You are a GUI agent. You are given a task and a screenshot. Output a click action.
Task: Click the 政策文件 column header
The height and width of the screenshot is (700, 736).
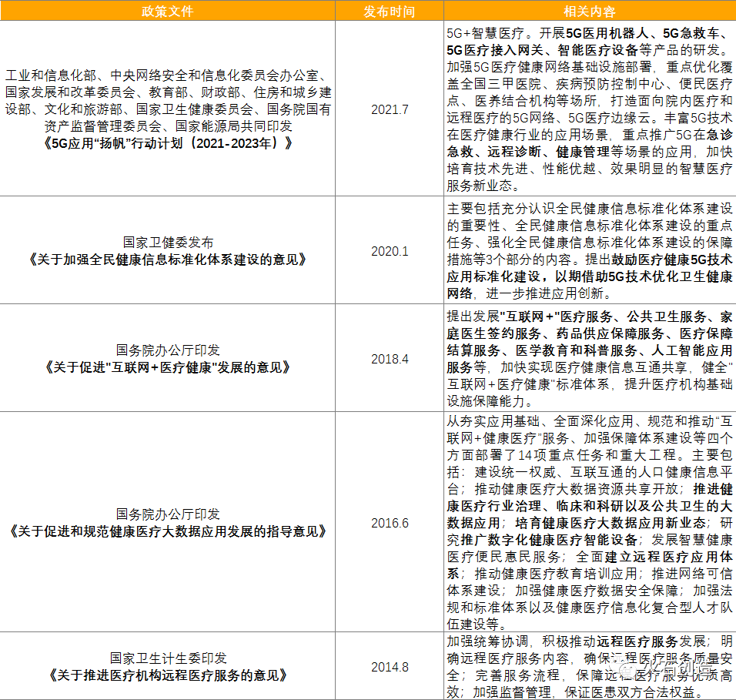tap(168, 12)
